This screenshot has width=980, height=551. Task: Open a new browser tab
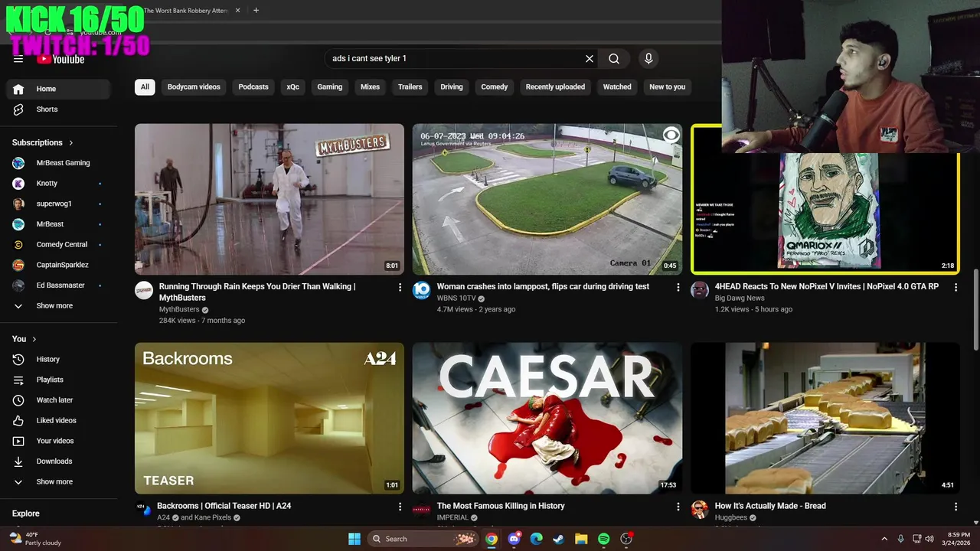[x=256, y=11]
